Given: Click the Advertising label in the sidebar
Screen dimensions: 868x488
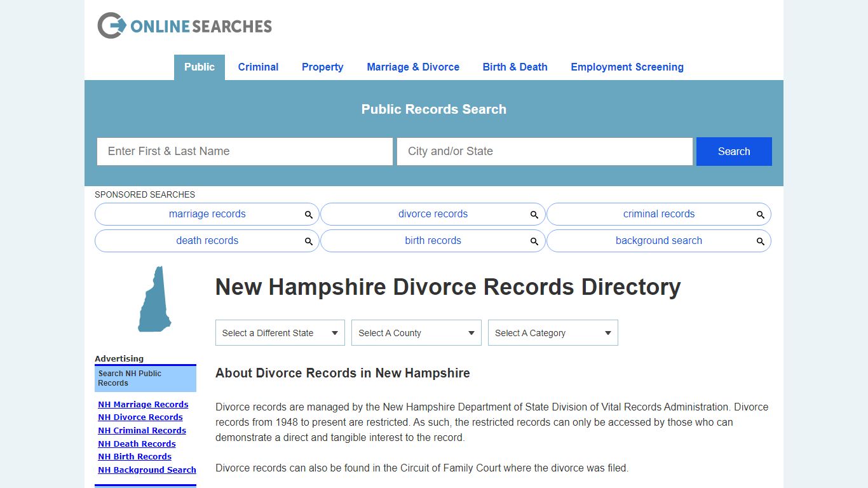Looking at the screenshot, I should [119, 359].
